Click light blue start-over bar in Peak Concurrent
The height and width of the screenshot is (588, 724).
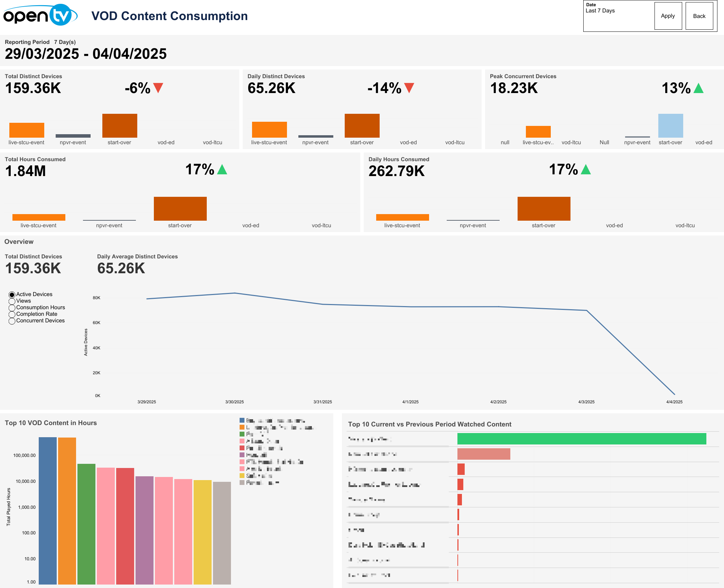(x=670, y=126)
